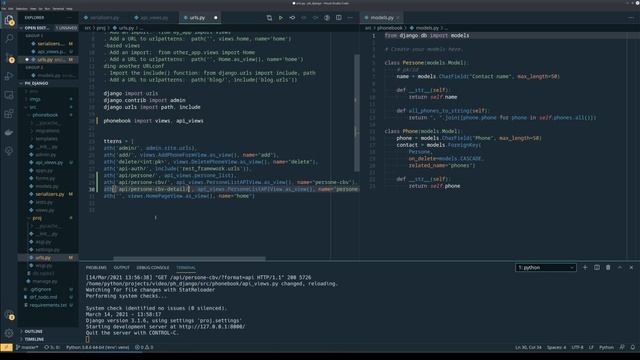Click errors and warnings count in status bar

[144, 347]
